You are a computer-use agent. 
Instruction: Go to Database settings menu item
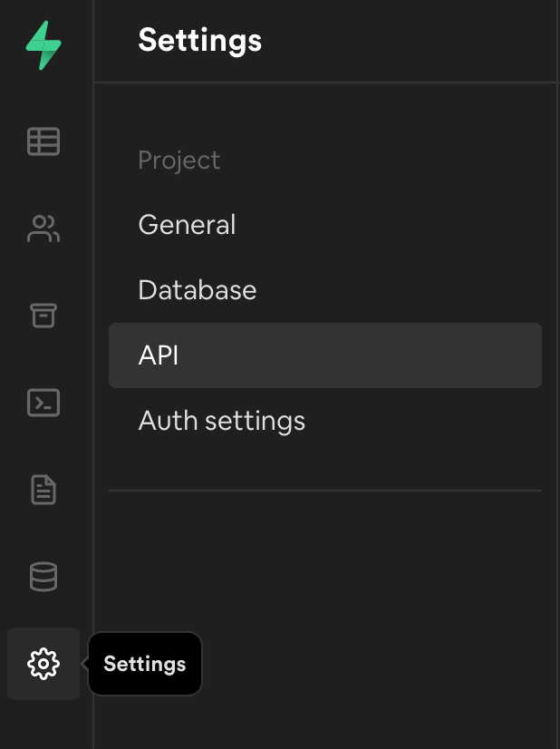coord(197,290)
